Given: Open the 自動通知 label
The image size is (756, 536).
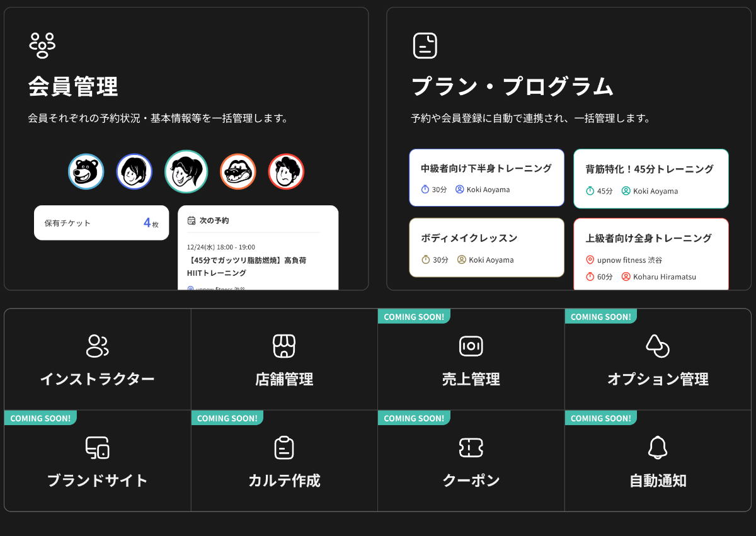Looking at the screenshot, I should point(658,481).
